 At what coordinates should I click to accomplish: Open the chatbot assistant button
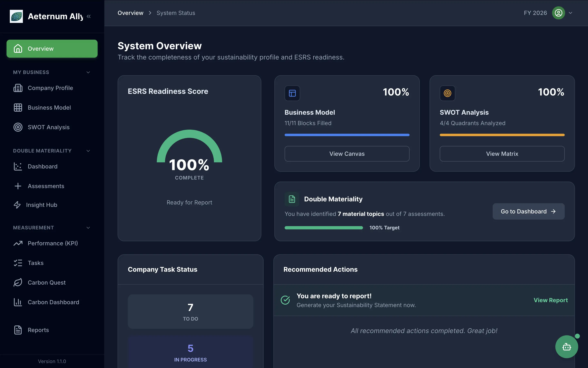567,347
